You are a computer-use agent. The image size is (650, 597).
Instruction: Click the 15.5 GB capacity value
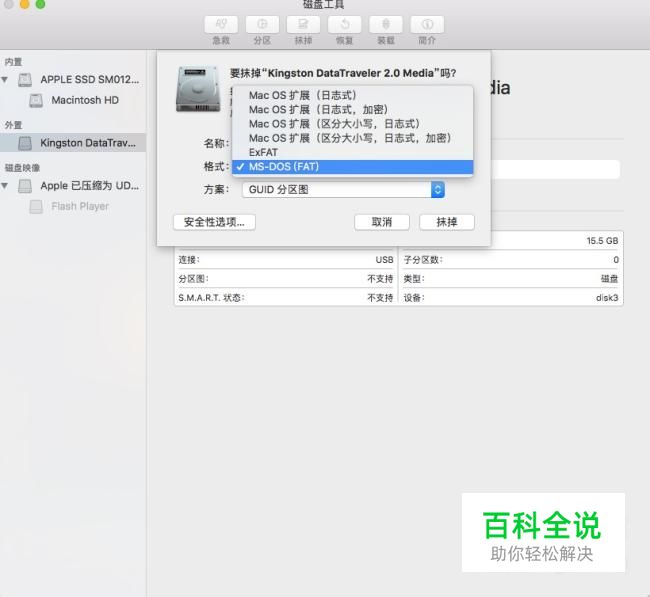click(602, 241)
